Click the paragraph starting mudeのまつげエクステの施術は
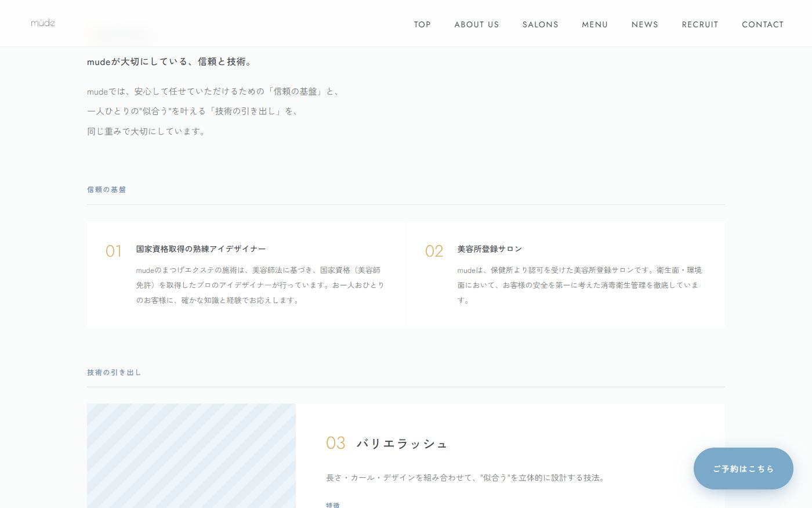The image size is (812, 508). [260, 285]
